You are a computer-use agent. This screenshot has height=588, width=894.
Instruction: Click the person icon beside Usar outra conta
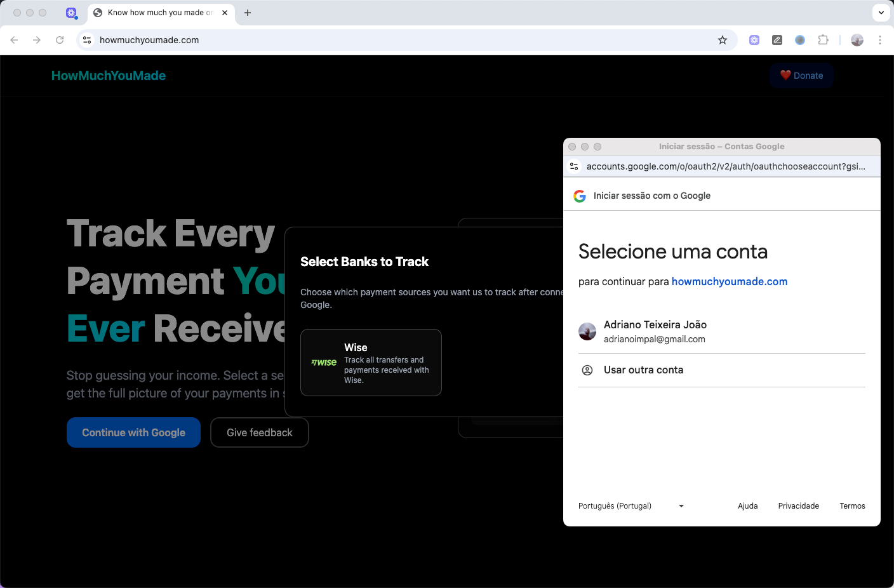[587, 370]
